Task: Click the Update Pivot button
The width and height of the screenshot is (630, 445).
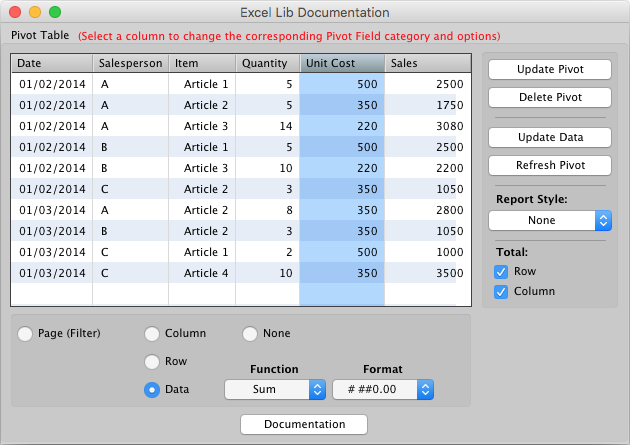Action: [x=549, y=70]
